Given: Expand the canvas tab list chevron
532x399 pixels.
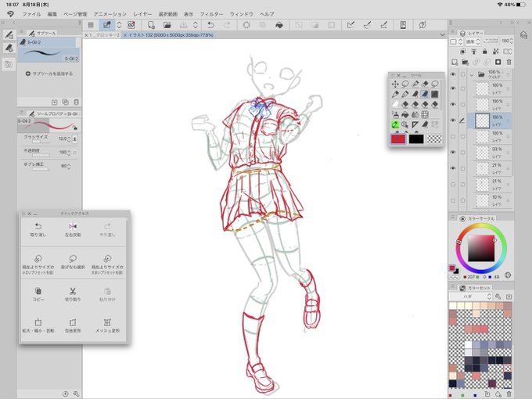Looking at the screenshot, I should 442,34.
